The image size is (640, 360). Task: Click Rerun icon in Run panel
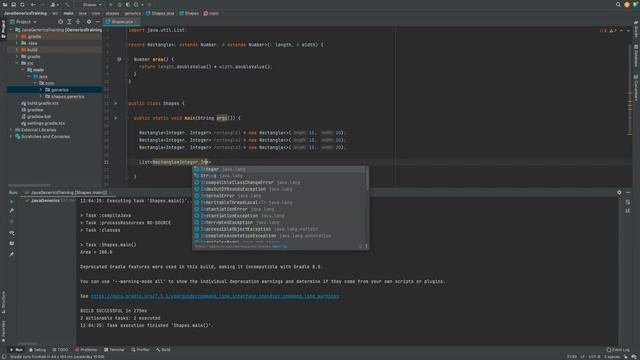coord(11,202)
